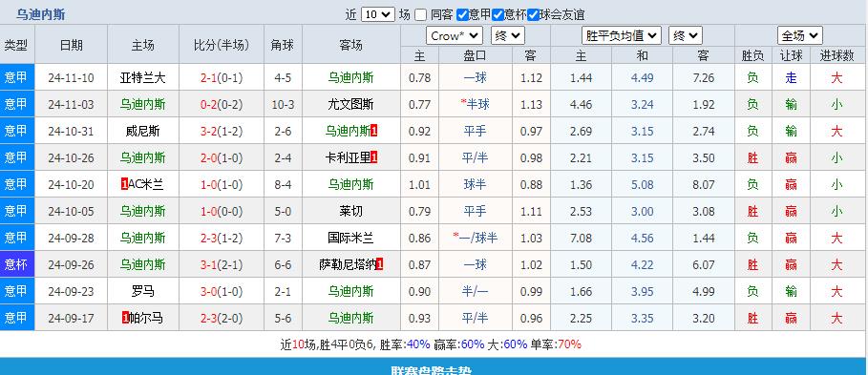
Task: Click the 意甲 type label on 24-09-17 row
Action: (16, 318)
